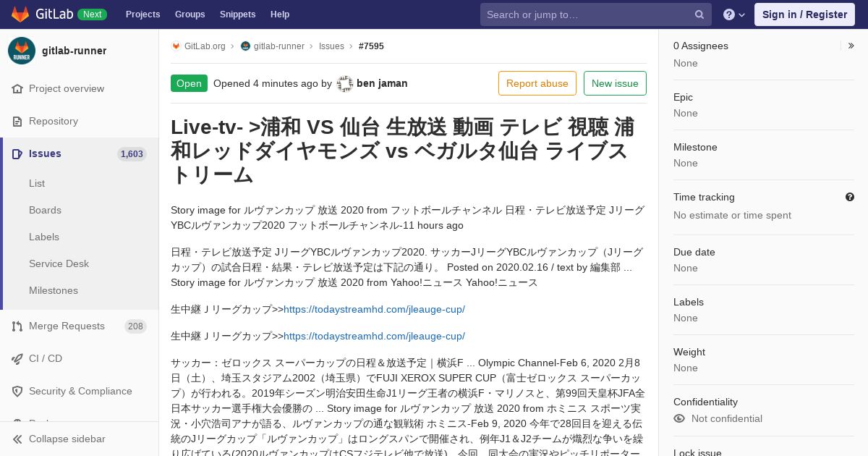This screenshot has height=456, width=868.
Task: Click Report abuse button
Action: click(537, 83)
